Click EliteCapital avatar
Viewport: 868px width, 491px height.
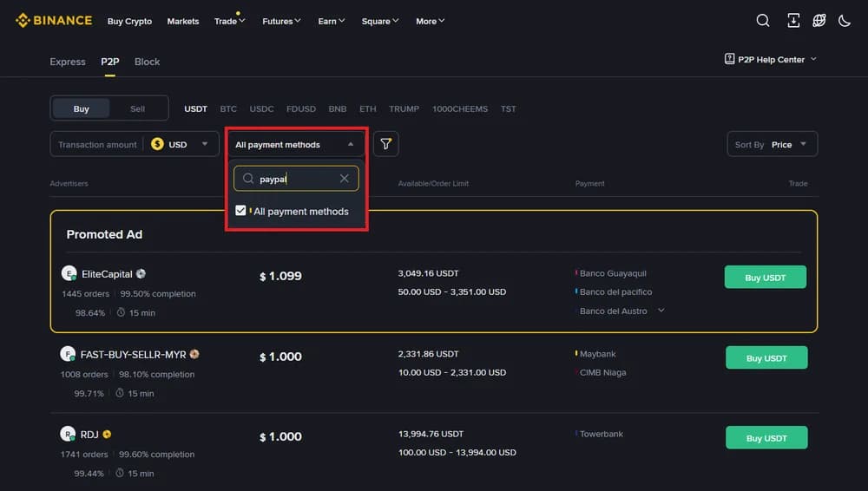pyautogui.click(x=69, y=273)
